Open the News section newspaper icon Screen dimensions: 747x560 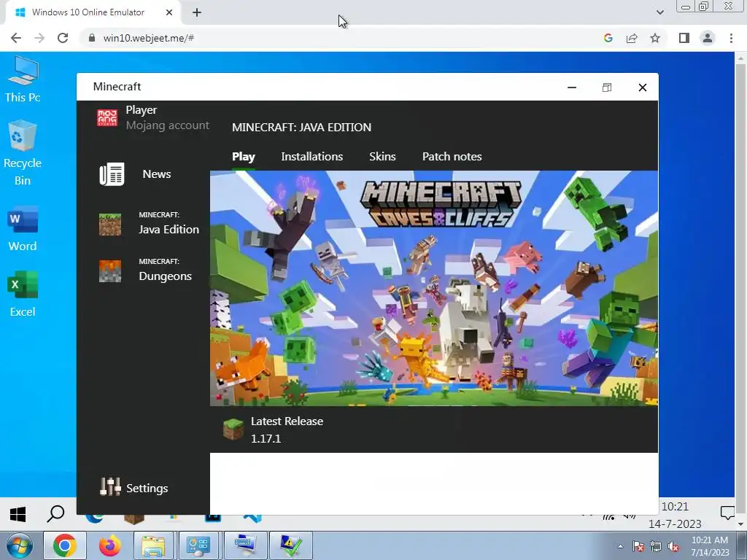[112, 174]
